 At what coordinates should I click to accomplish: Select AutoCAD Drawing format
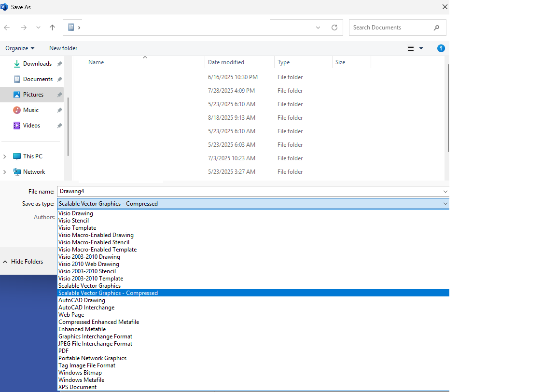click(x=253, y=300)
